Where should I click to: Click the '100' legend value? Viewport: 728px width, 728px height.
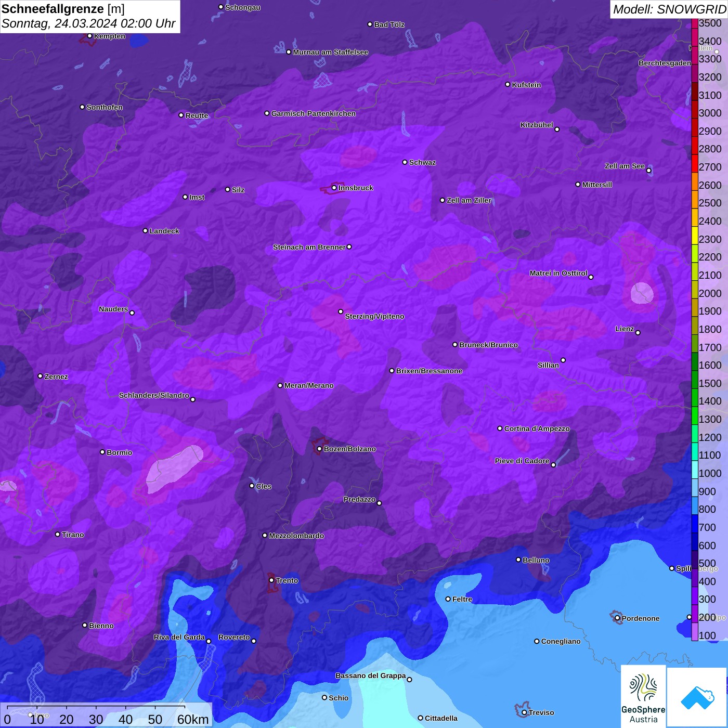pos(707,635)
